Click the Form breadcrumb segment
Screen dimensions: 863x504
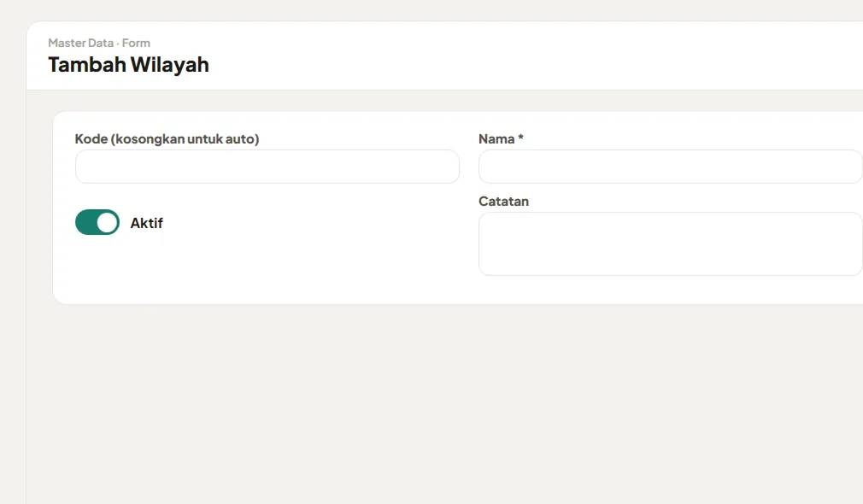[x=136, y=43]
